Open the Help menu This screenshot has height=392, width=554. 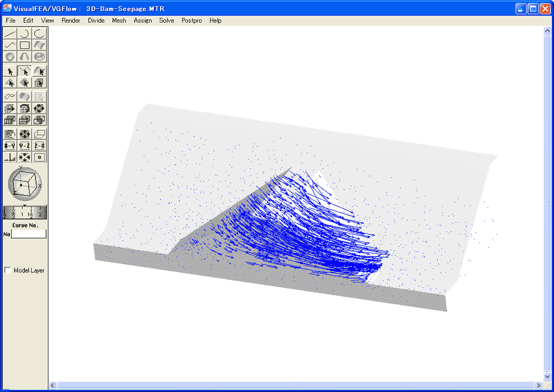pyautogui.click(x=215, y=20)
